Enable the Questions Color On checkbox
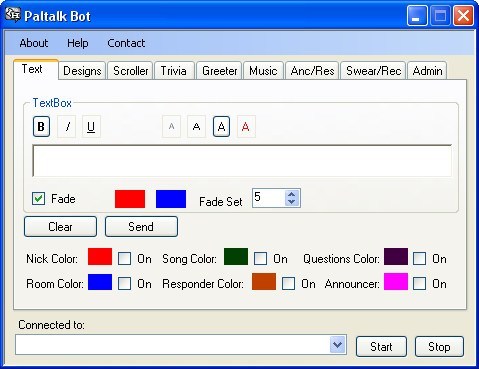 (x=419, y=259)
